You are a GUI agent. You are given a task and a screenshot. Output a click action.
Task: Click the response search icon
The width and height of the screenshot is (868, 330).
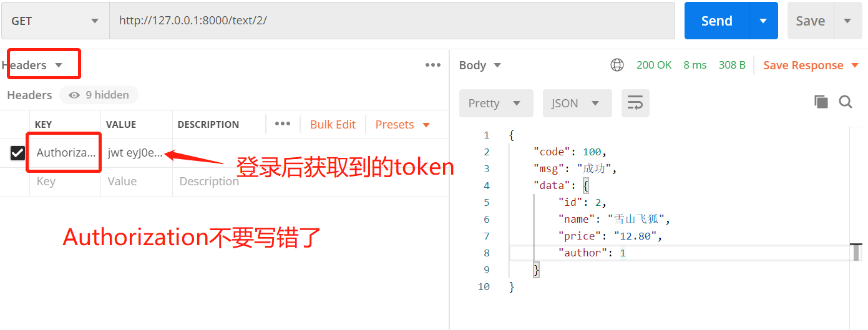[x=846, y=102]
